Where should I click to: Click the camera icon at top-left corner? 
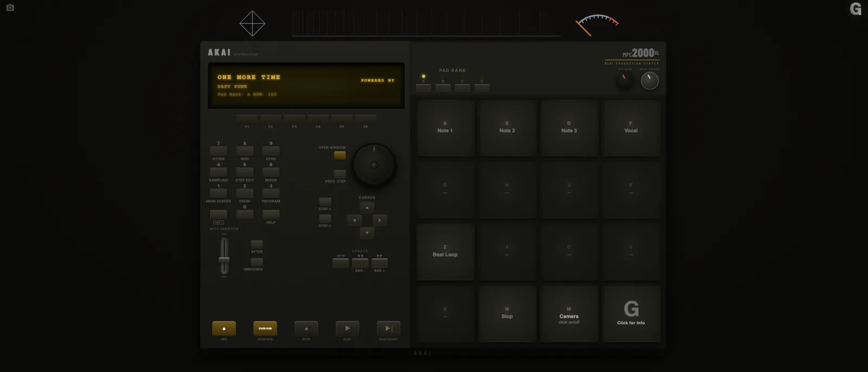click(10, 8)
